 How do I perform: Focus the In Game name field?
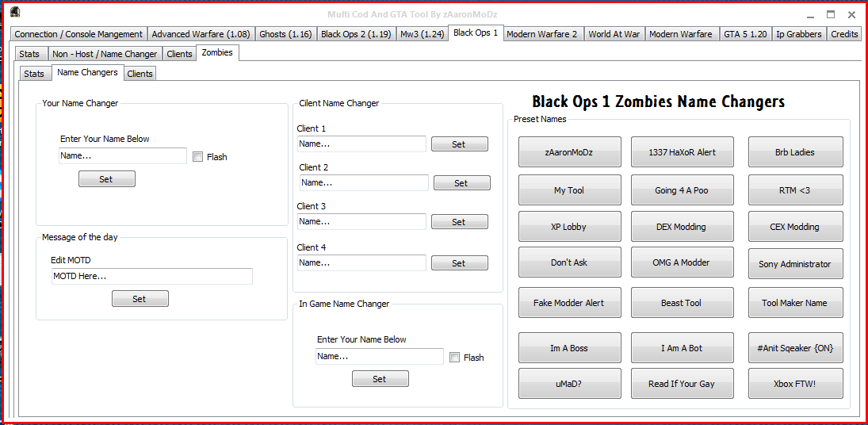[379, 356]
